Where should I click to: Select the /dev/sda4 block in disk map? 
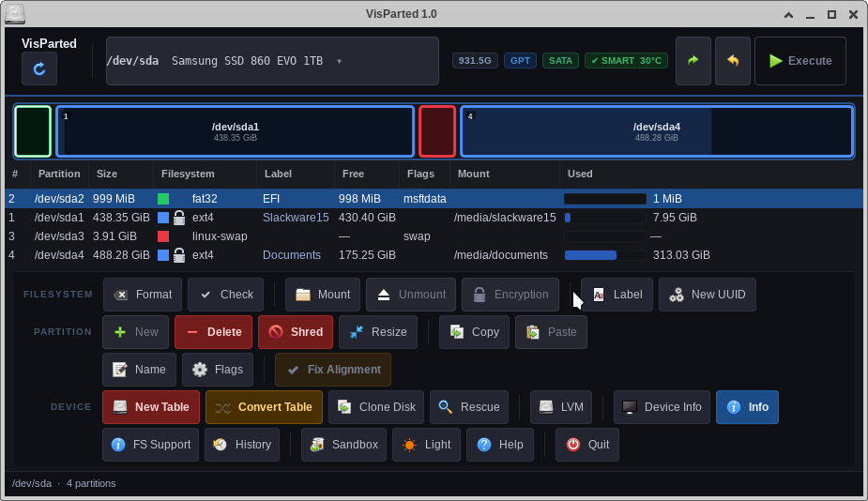(657, 131)
